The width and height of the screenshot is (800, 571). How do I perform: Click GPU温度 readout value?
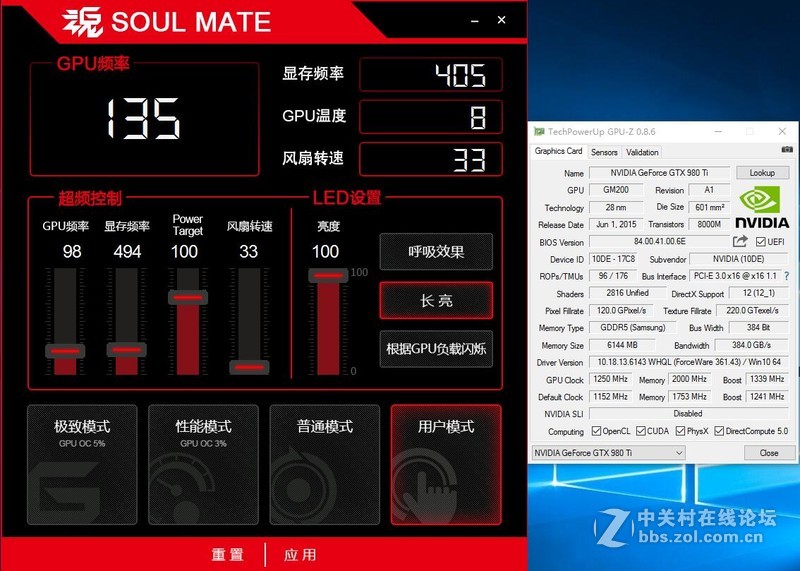click(x=431, y=117)
